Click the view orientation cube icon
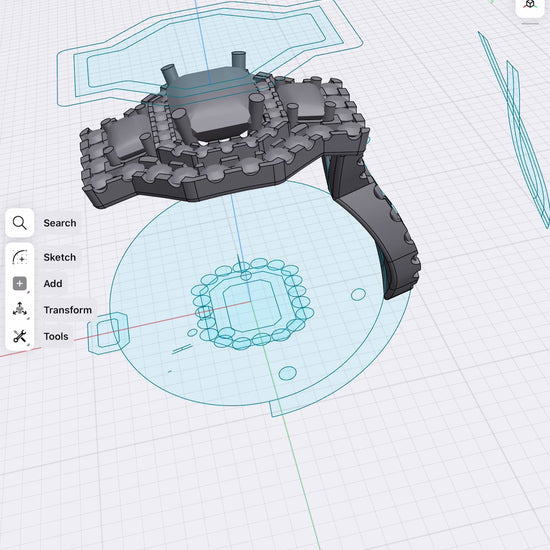The image size is (550, 550). tap(530, 5)
